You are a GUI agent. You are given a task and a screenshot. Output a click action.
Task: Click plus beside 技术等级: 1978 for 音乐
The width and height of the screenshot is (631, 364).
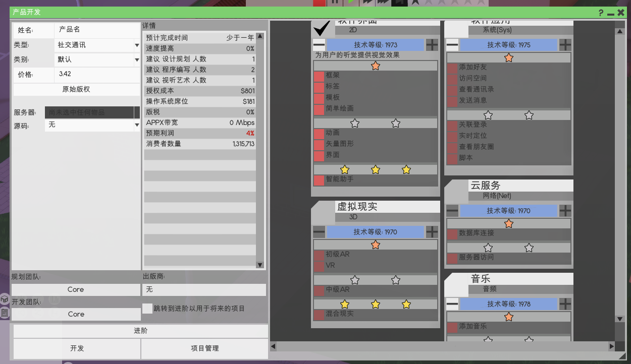tap(565, 304)
